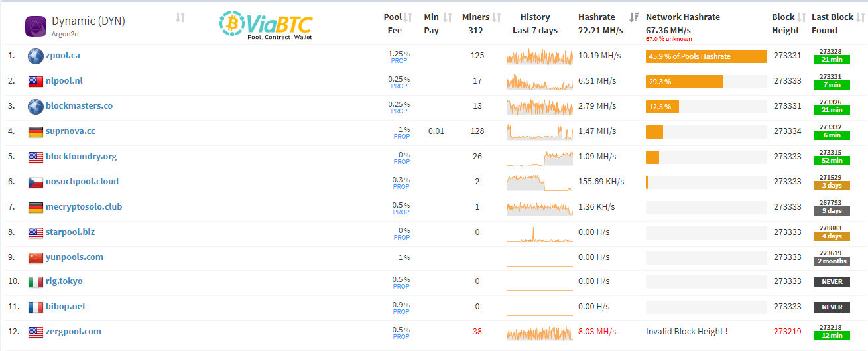Viewport: 868px width, 351px height.
Task: Open the bibop.net pool link
Action: pyautogui.click(x=66, y=307)
